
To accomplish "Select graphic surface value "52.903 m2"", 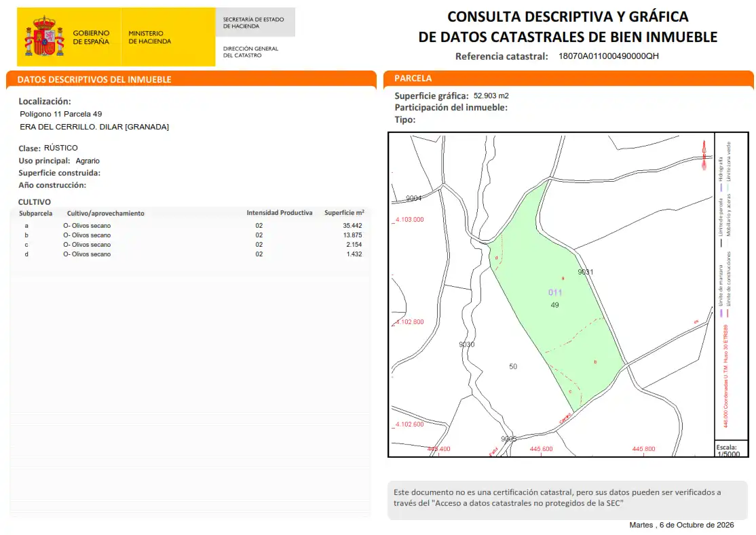I will click(x=491, y=96).
